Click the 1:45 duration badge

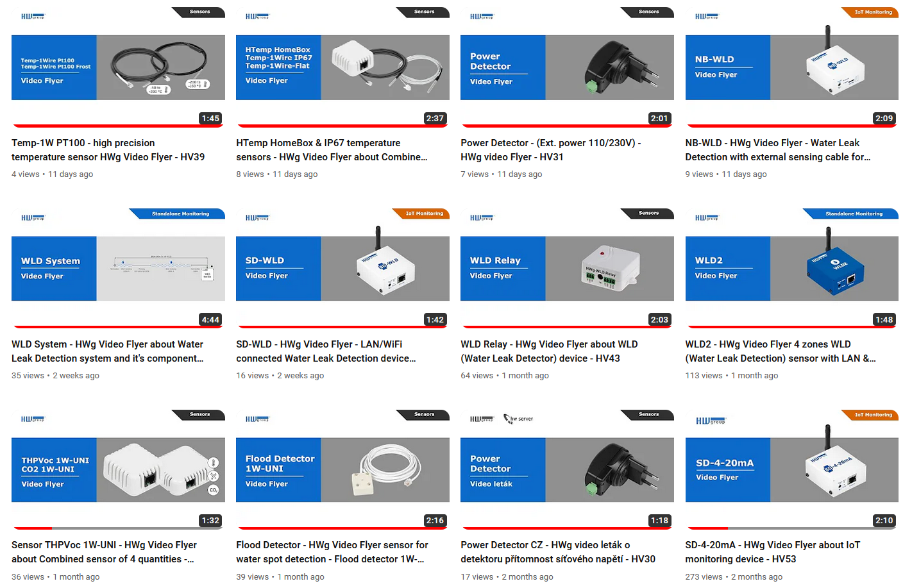[210, 118]
